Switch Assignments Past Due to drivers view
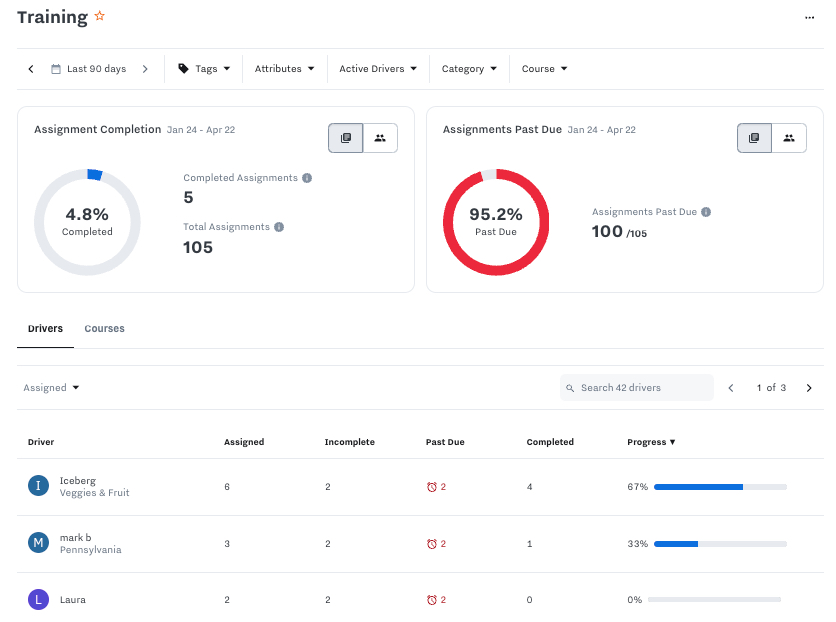Screen dimensions: 836x622 coord(789,138)
